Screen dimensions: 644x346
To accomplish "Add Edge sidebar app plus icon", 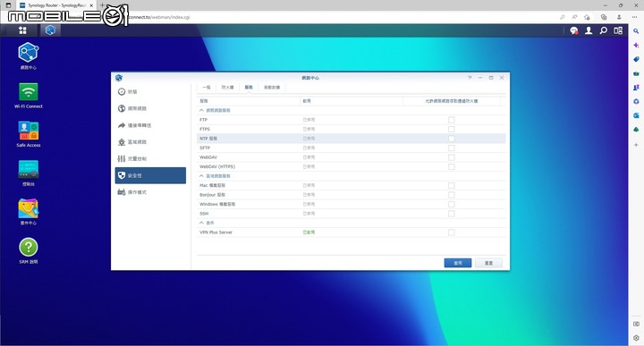I will 636,145.
